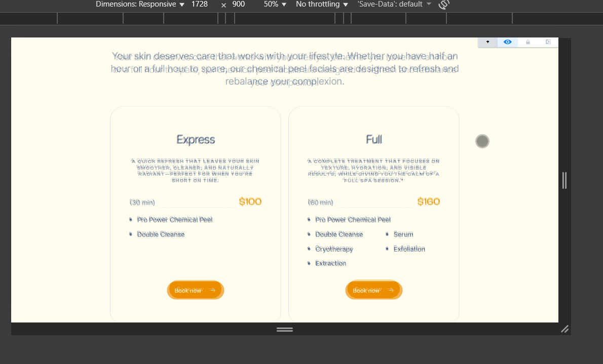Click the (60 min) duration label
603x364 pixels.
[x=320, y=202]
